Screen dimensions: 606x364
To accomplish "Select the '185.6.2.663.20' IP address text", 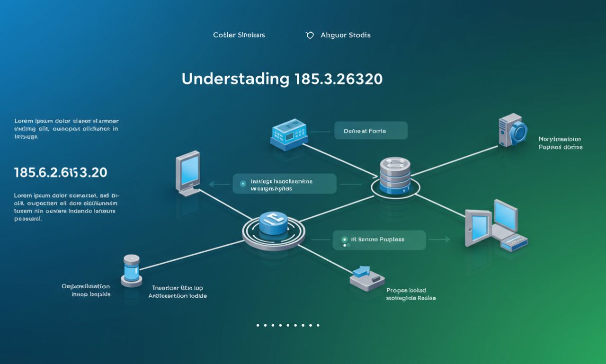I will (61, 172).
